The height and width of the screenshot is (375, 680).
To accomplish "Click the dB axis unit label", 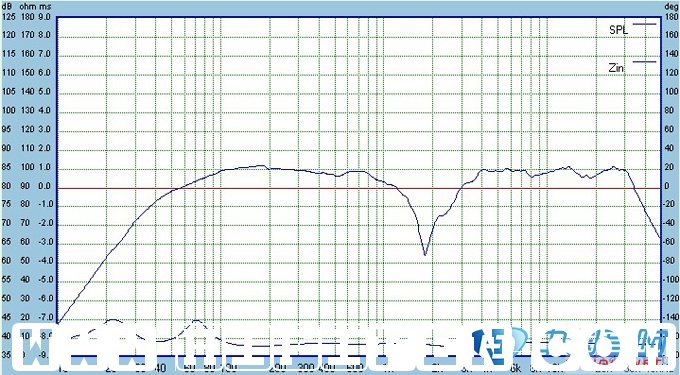I will click(8, 7).
